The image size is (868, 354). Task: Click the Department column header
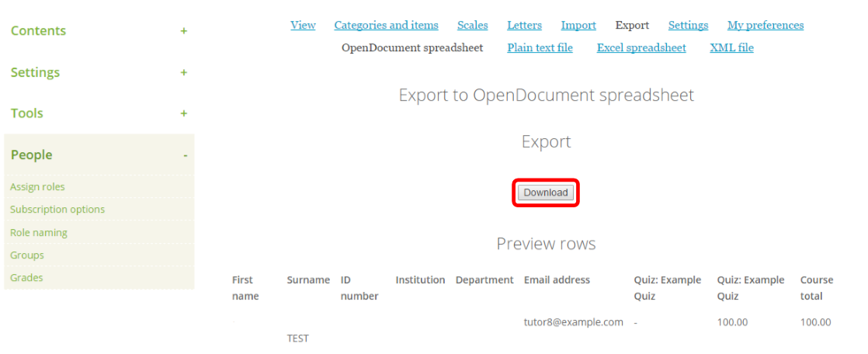pos(484,280)
